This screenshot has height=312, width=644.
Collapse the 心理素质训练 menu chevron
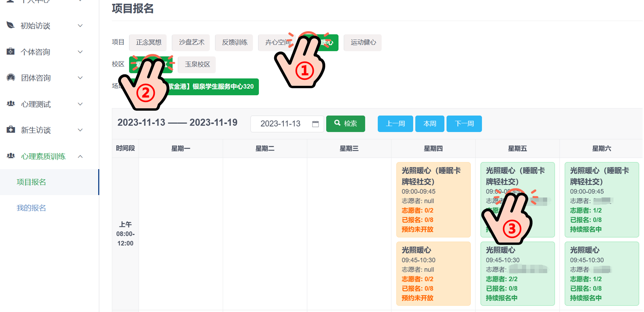[x=80, y=156]
